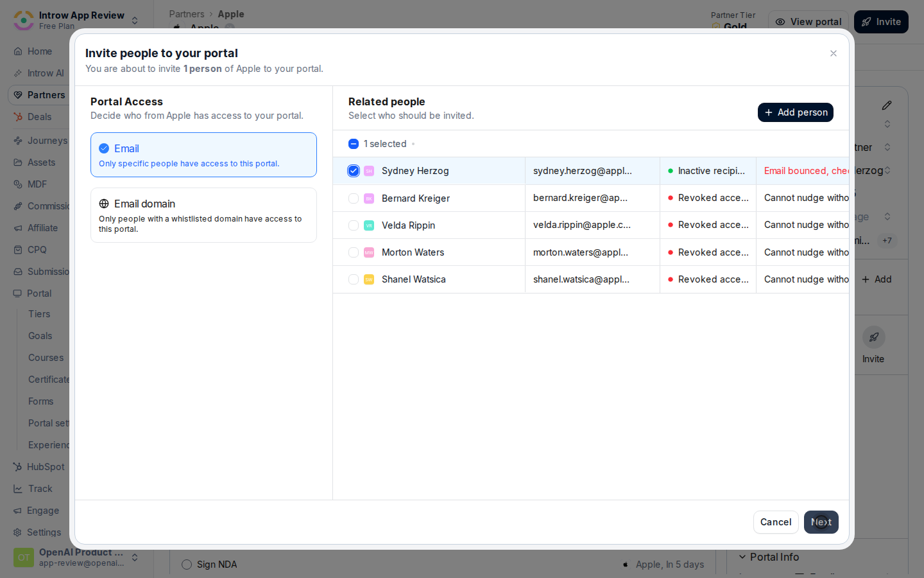Click the Home icon in sidebar
Viewport: 924px width, 578px height.
click(x=18, y=51)
